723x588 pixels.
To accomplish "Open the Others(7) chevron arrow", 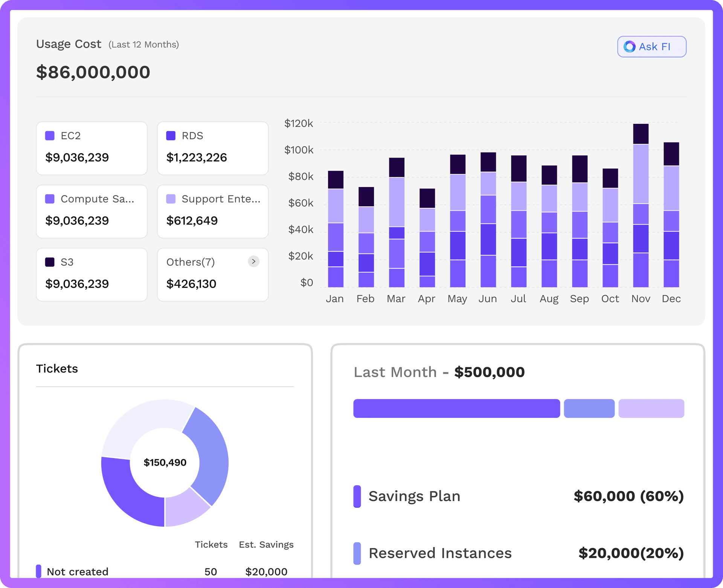I will [x=254, y=261].
